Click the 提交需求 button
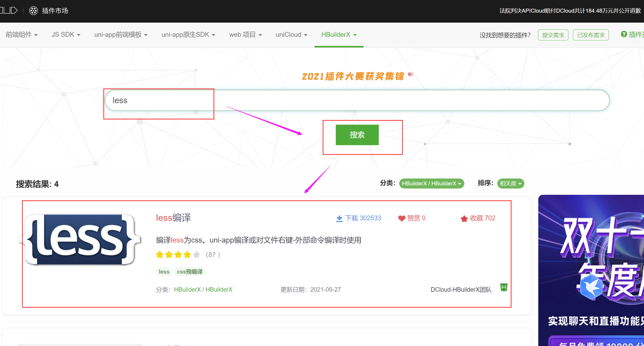Screen dimensions: 644x346 pyautogui.click(x=553, y=35)
